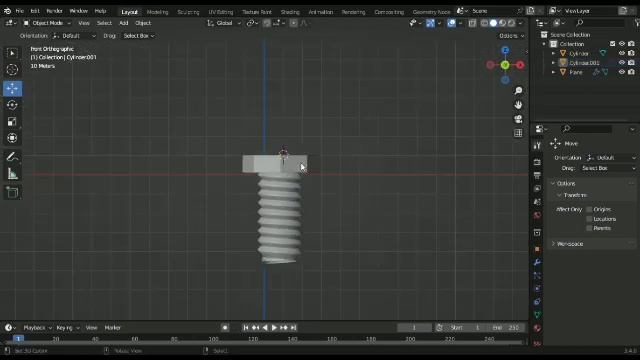Select the Rotate tool

pyautogui.click(x=12, y=105)
